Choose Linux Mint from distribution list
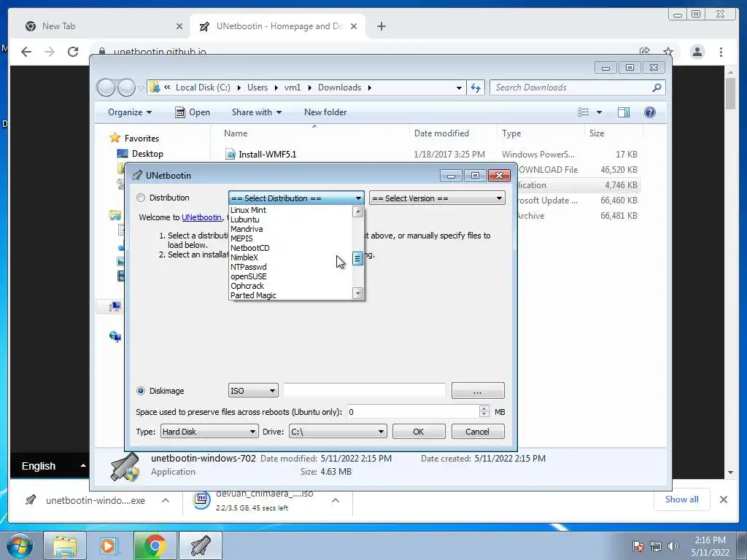The width and height of the screenshot is (747, 560). 248,210
